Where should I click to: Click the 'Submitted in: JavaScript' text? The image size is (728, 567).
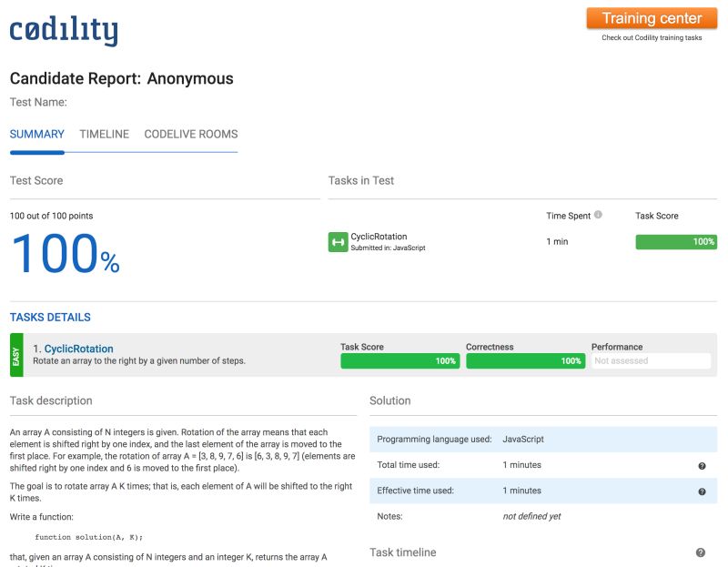pos(388,248)
